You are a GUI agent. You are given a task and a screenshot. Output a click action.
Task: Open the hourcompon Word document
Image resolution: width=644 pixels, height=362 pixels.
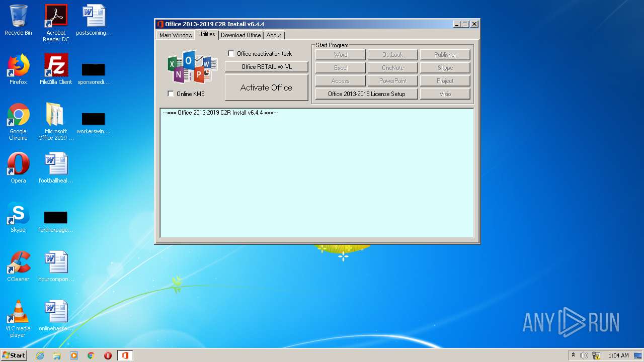coord(56,267)
